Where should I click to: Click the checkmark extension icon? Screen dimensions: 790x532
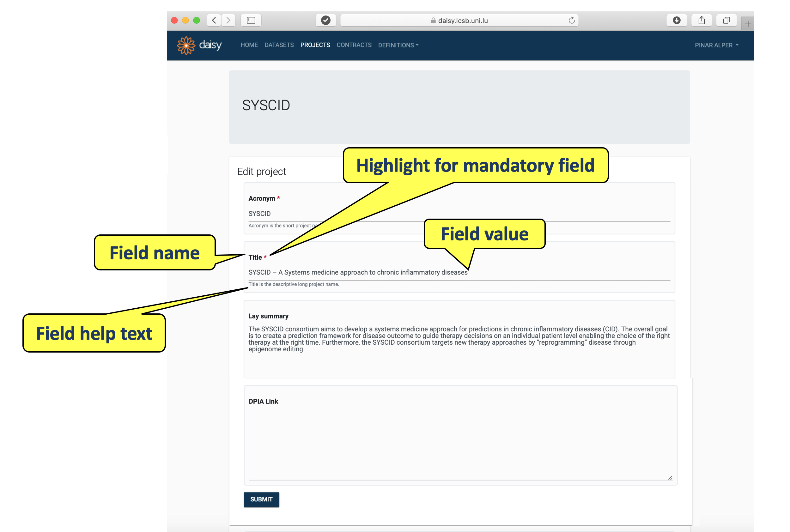pos(325,20)
